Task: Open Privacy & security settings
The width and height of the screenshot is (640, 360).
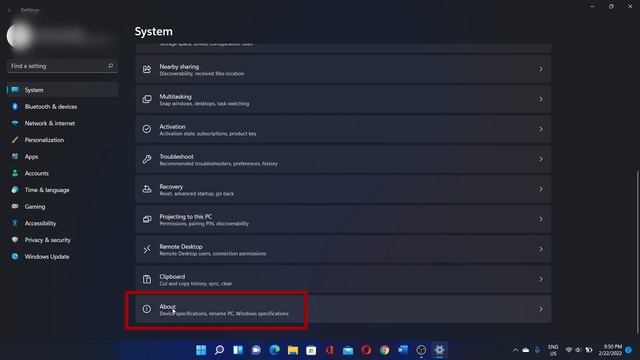Action: coord(62,240)
